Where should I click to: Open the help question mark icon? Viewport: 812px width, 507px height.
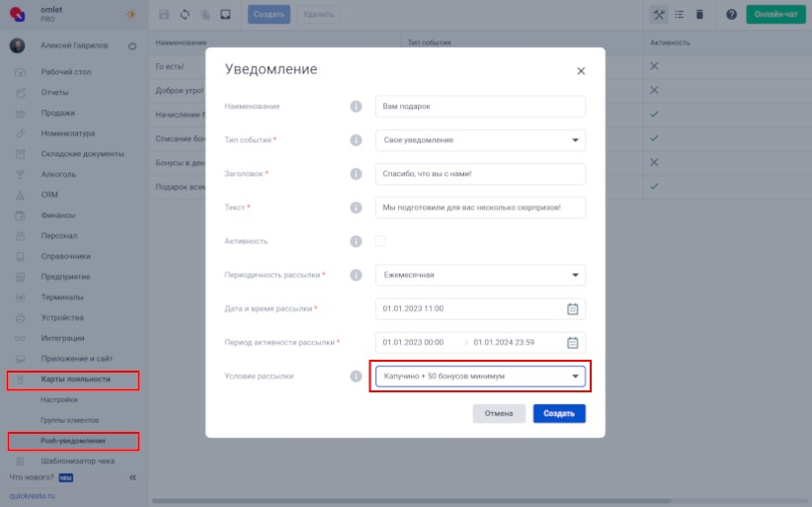click(731, 15)
